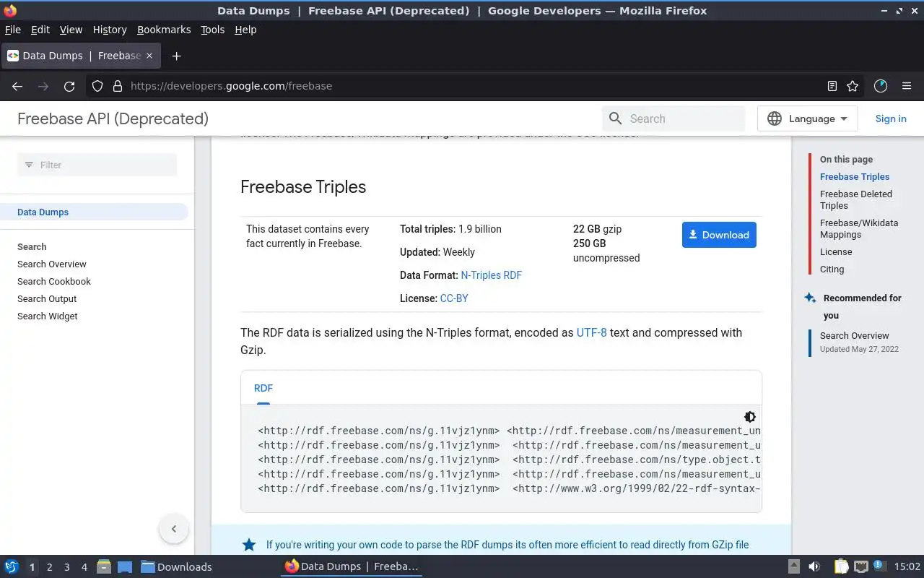Image resolution: width=924 pixels, height=578 pixels.
Task: Toggle dark code theme icon in RDF block
Action: coord(750,417)
